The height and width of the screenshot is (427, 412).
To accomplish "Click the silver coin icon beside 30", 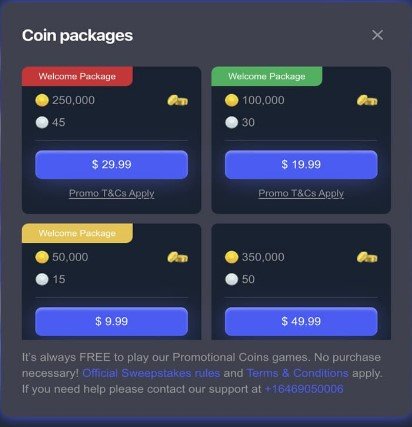I will click(232, 122).
